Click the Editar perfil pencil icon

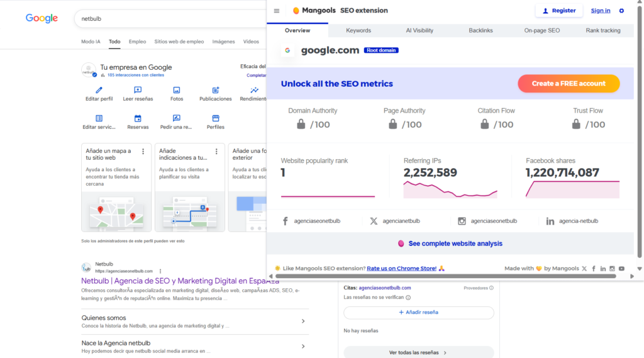point(99,90)
